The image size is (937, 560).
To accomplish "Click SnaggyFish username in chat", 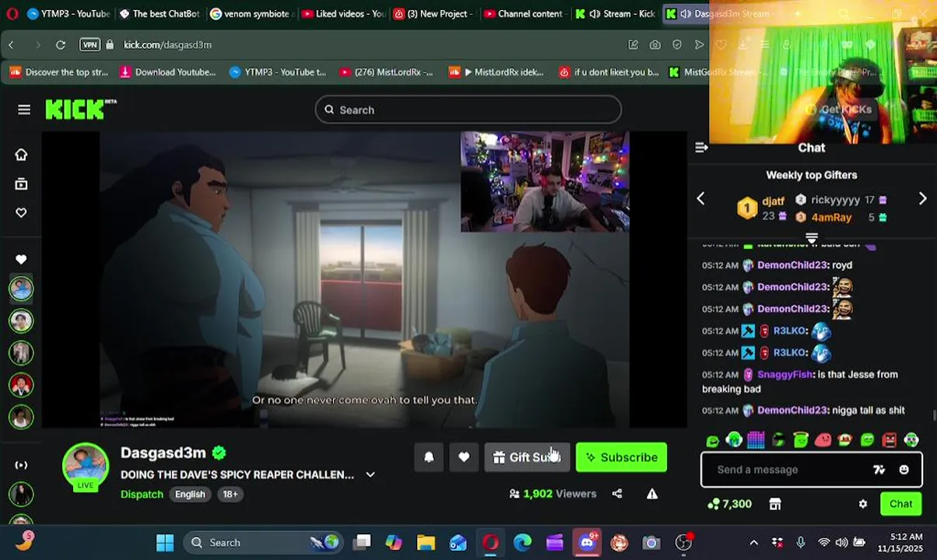I will click(x=784, y=374).
